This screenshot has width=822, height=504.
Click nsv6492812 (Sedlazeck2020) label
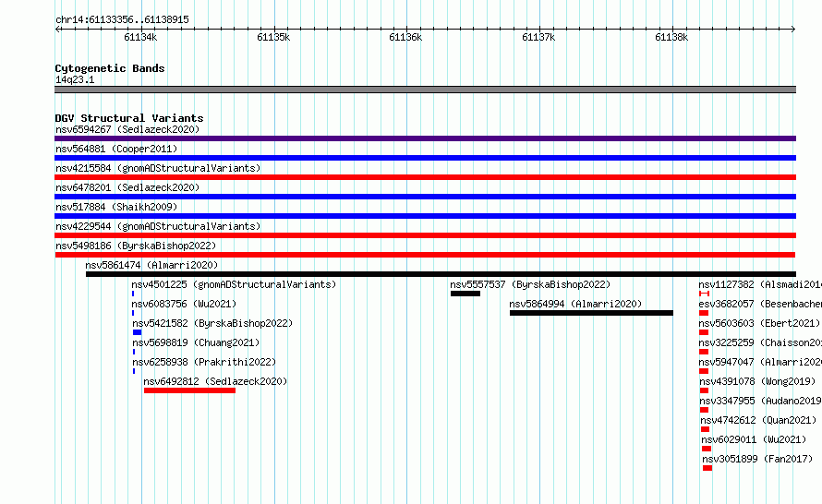click(x=215, y=381)
